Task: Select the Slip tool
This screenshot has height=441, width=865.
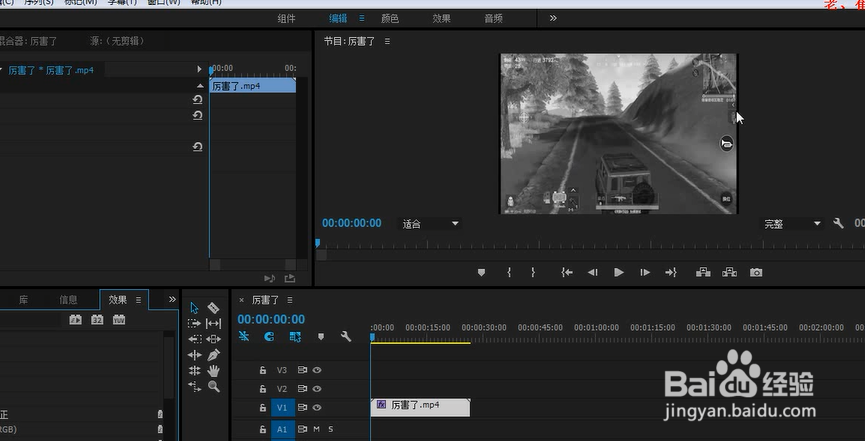Action: tap(213, 323)
